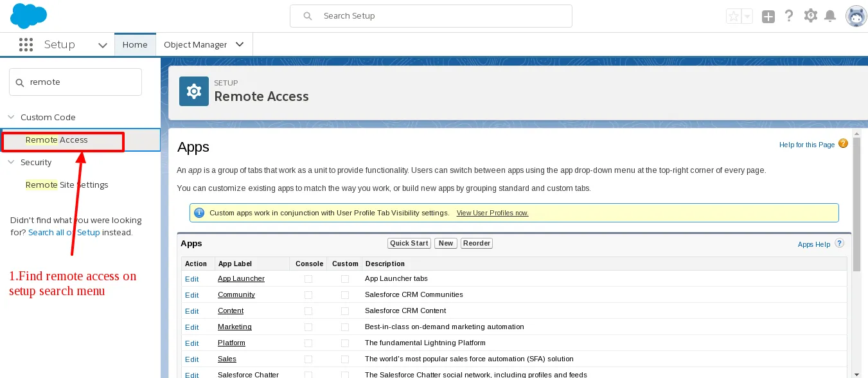This screenshot has height=378, width=868.
Task: Click the Custom checkbox for App Launcher
Action: pos(345,279)
